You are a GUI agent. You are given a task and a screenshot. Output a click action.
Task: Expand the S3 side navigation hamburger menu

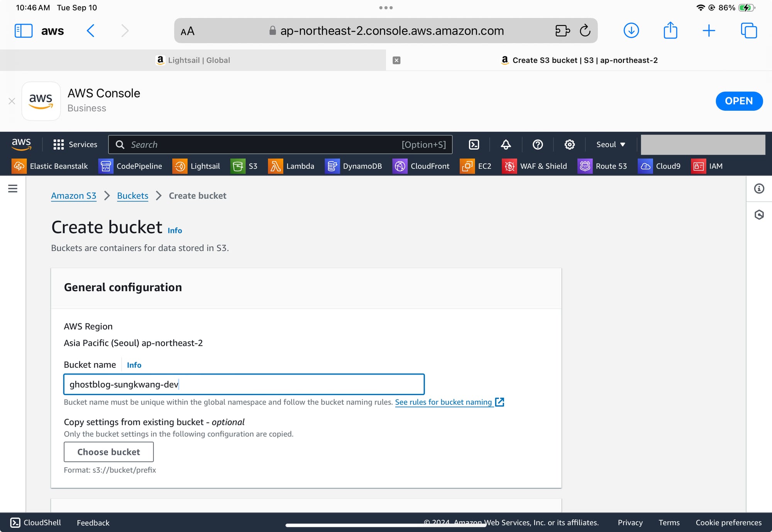point(13,189)
